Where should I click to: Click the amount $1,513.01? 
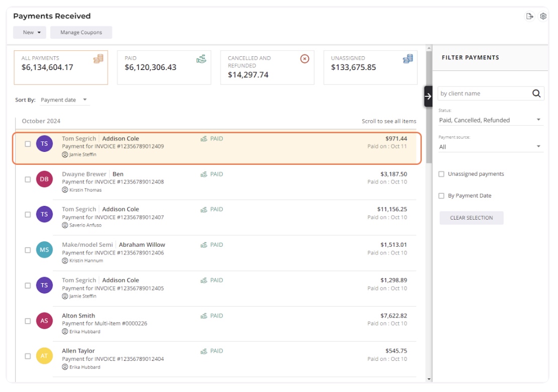coord(394,245)
